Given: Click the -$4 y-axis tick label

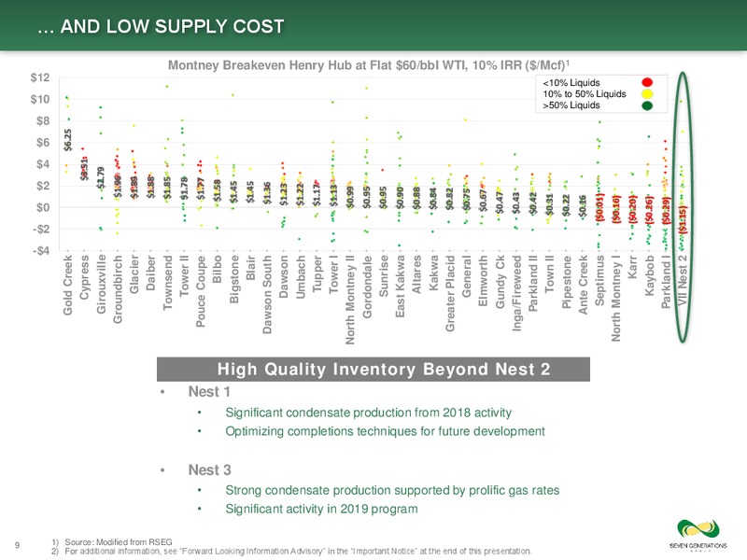Looking at the screenshot, I should pyautogui.click(x=41, y=250).
